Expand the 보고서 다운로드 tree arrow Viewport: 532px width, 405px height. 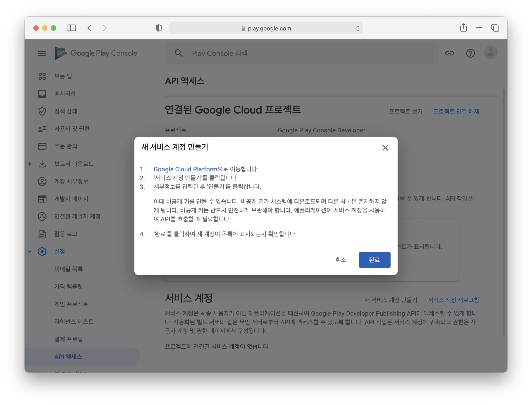coord(30,164)
